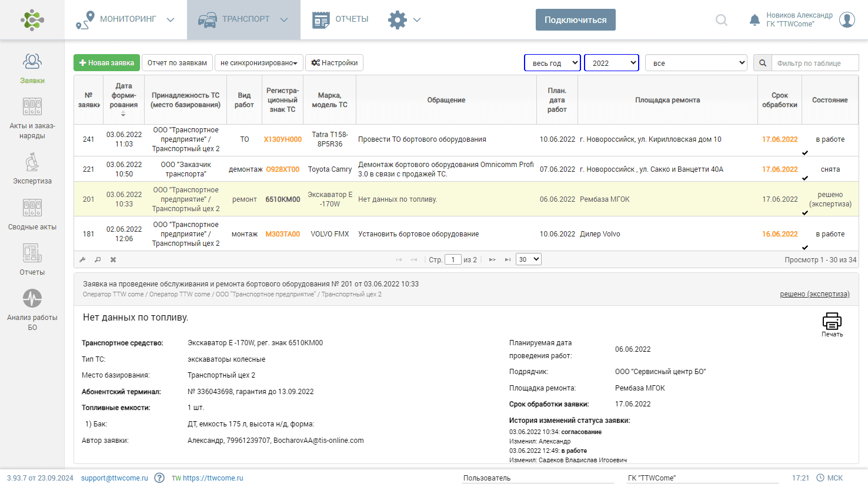Click Новиков Александр user name

pyautogui.click(x=799, y=15)
